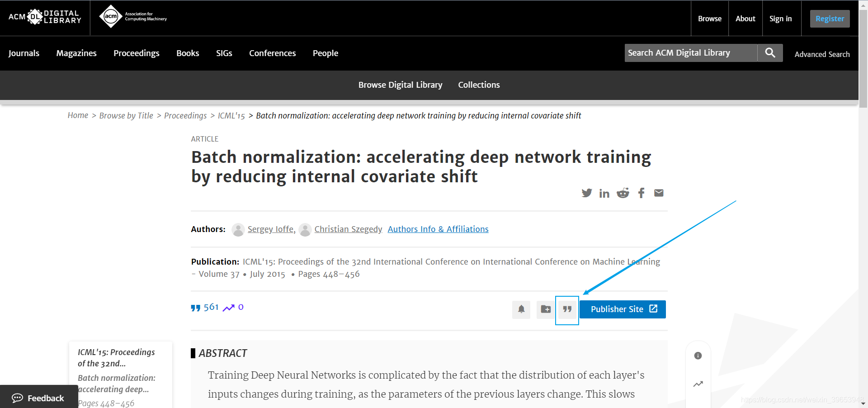Click Sign in link

point(781,19)
